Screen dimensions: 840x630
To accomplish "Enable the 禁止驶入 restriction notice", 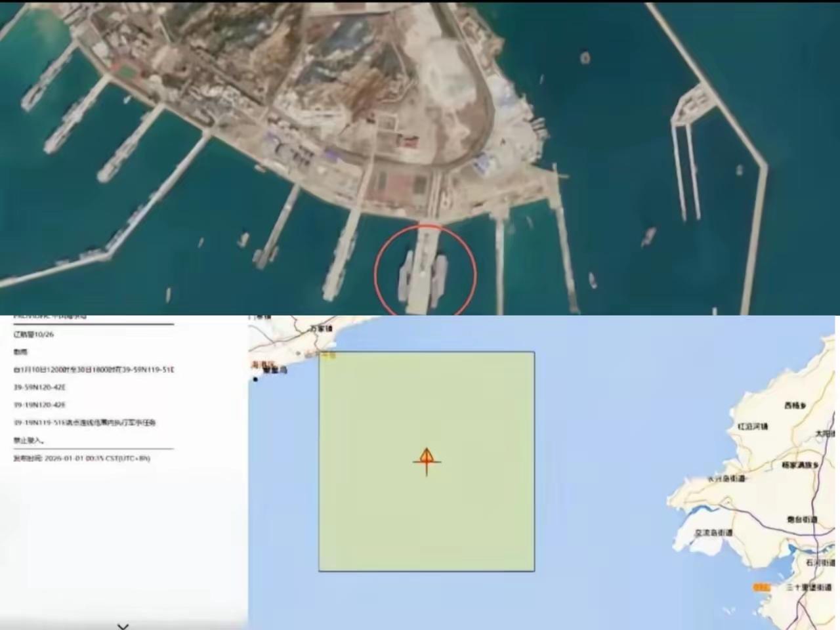I will point(28,440).
